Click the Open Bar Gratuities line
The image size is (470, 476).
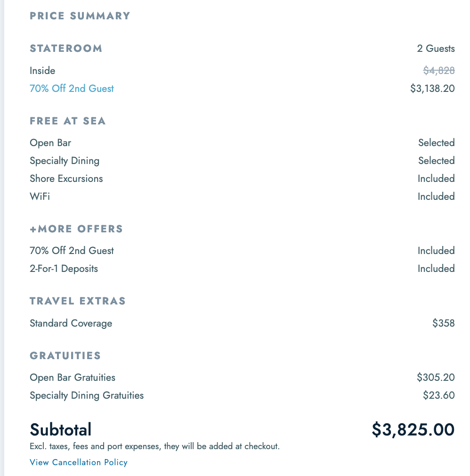73,378
